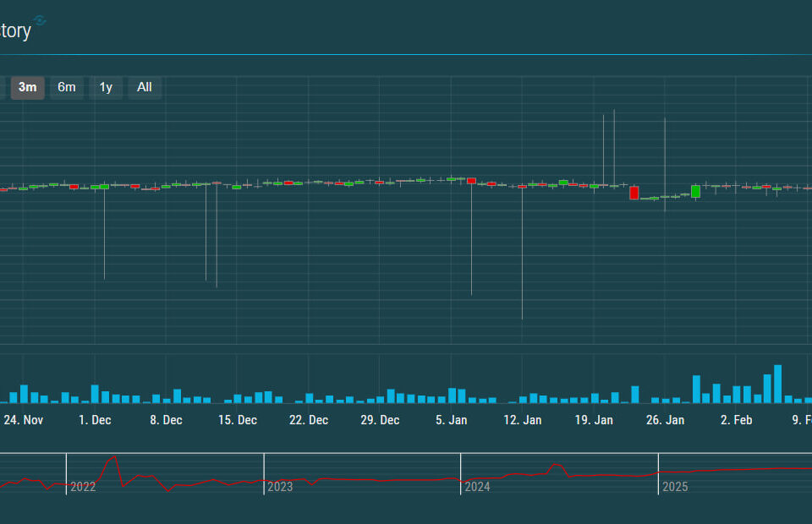Click the large red candle near 26 Jan
The image size is (812, 524).
point(634,192)
